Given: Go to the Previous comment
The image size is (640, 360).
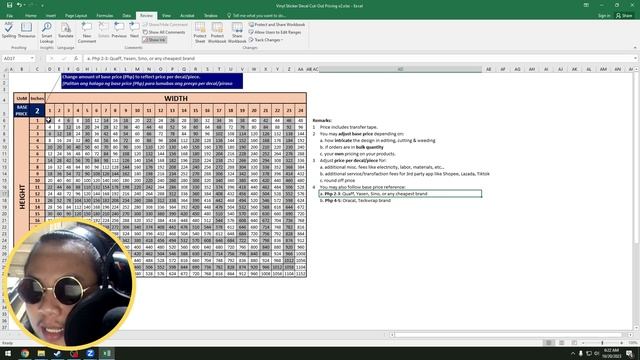Looking at the screenshot, I should click(x=119, y=31).
